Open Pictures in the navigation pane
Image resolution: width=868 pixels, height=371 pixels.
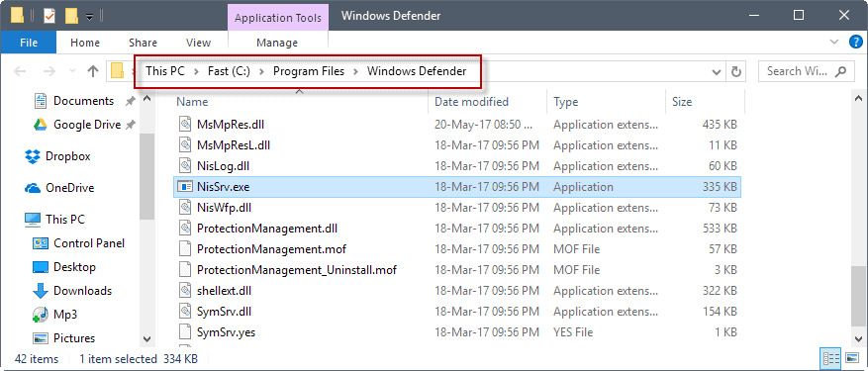74,337
